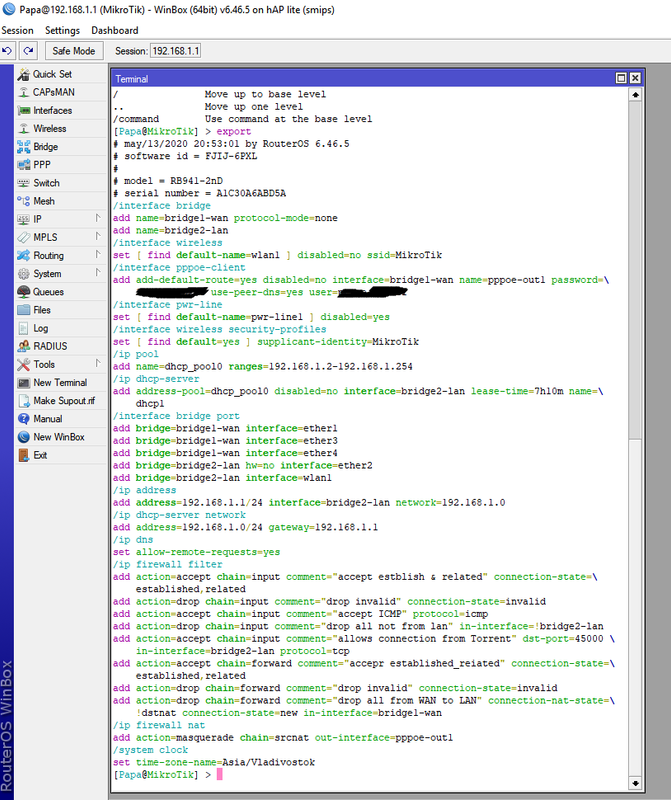This screenshot has height=800, width=671.
Task: Click the Terminal vertical scrollbar thumb
Action: (x=635, y=269)
